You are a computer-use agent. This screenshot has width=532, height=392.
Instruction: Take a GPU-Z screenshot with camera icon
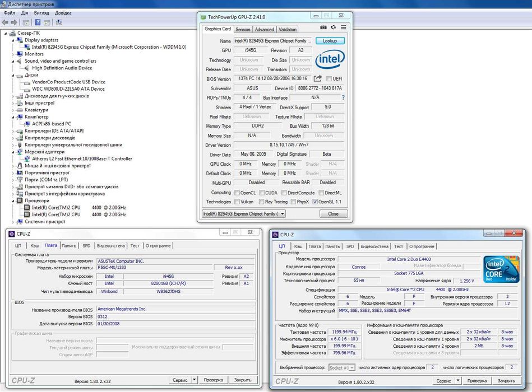[323, 27]
